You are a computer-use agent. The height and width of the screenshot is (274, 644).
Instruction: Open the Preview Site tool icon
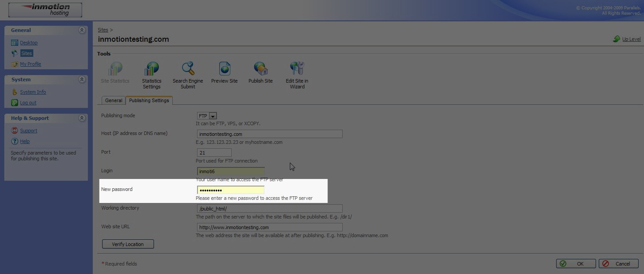click(225, 69)
